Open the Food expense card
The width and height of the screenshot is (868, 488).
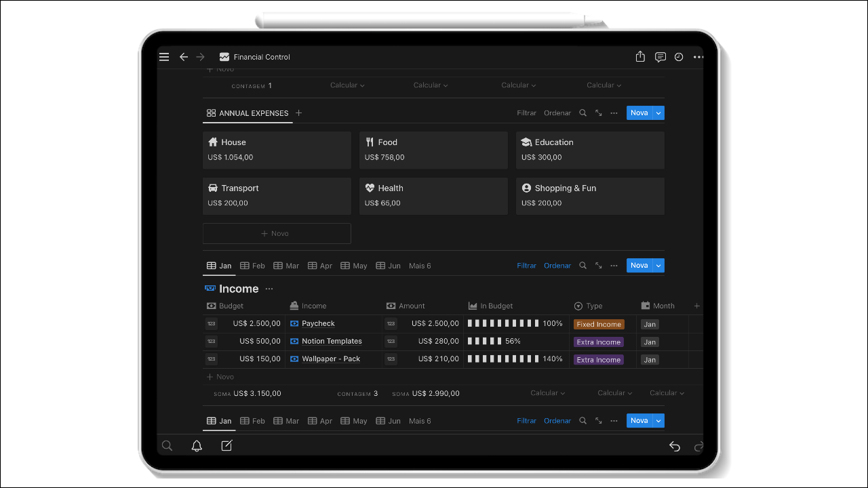point(433,150)
